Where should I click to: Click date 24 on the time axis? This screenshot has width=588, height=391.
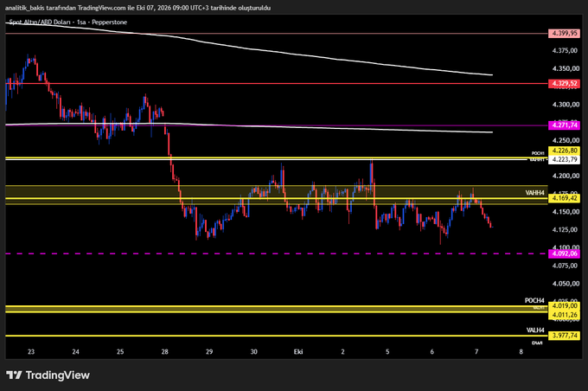click(x=76, y=351)
